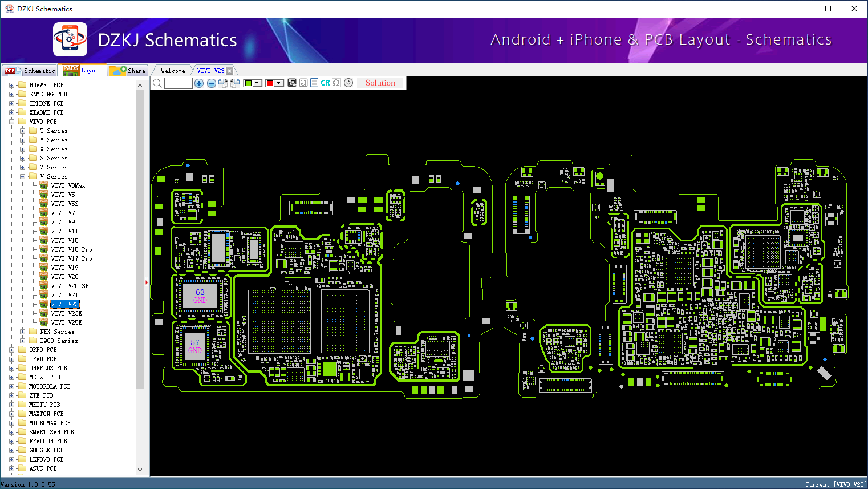Select the Y Series folder label
This screenshot has width=868, height=489.
[x=54, y=140]
